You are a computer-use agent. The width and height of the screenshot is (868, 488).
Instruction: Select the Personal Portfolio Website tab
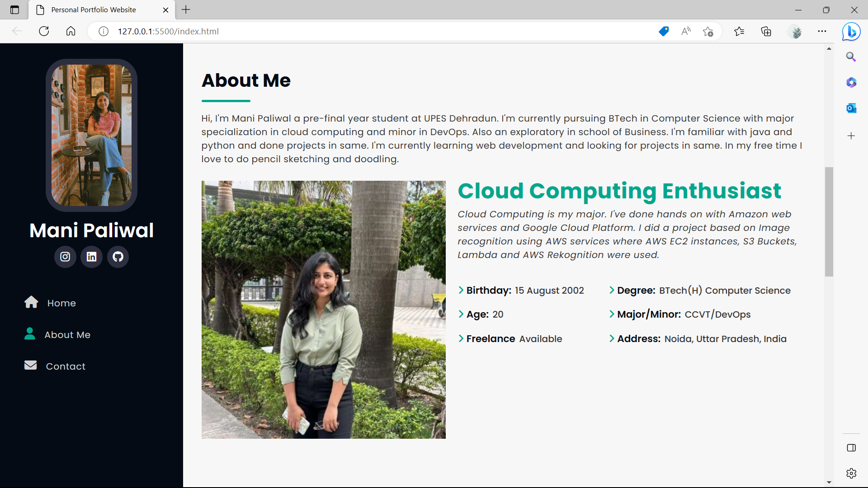[x=93, y=9]
